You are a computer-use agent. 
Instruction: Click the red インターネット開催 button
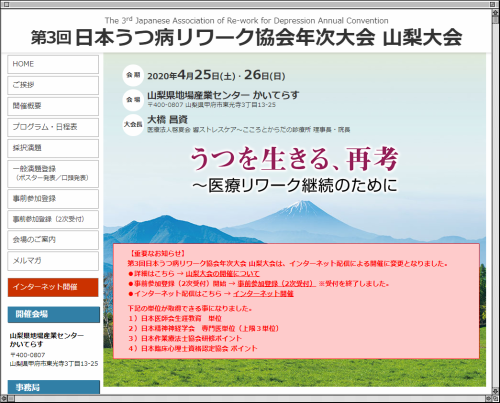click(53, 287)
